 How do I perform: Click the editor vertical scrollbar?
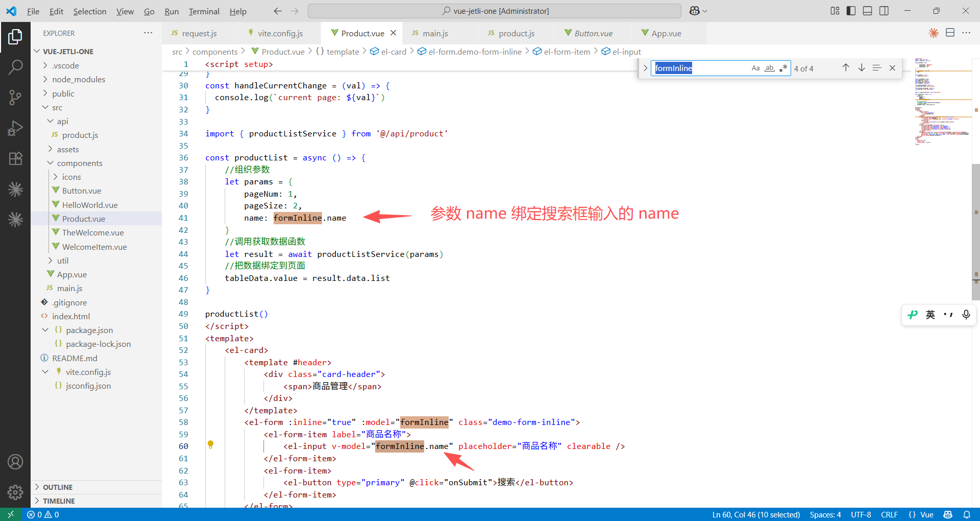(x=976, y=232)
